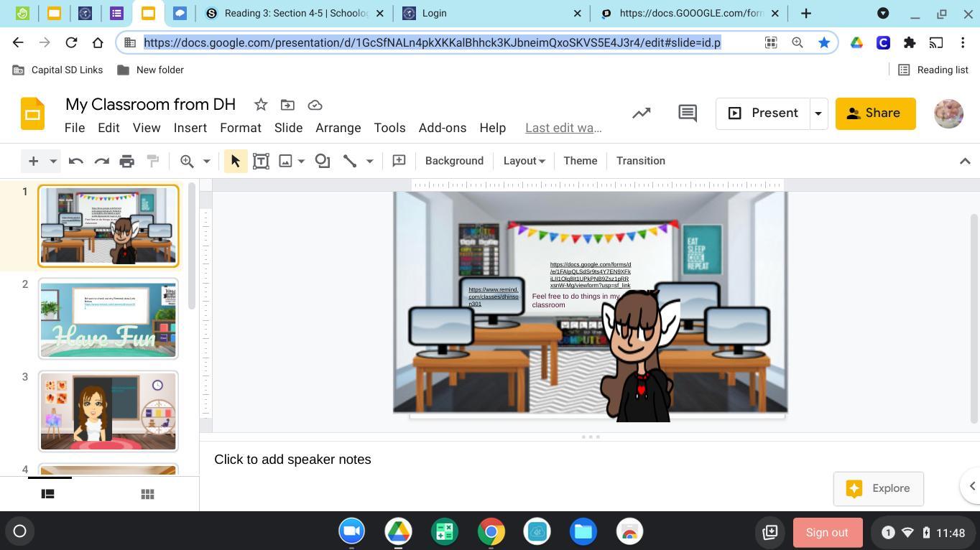Screen dimensions: 980x550
Task: Undo the last action
Action: 75,161
